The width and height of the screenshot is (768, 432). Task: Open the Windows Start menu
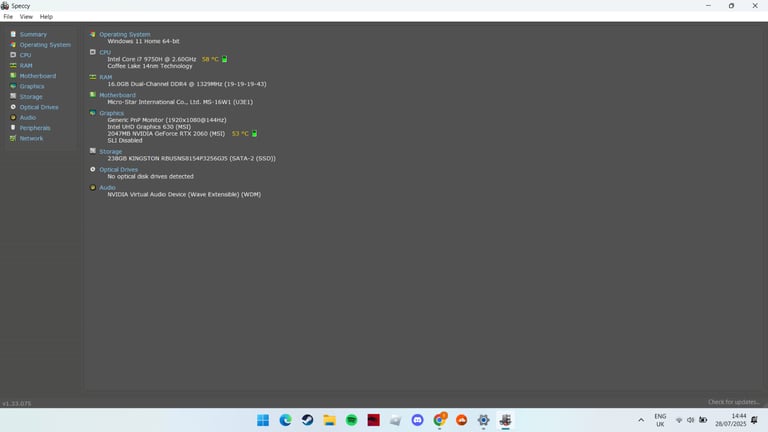tap(263, 420)
